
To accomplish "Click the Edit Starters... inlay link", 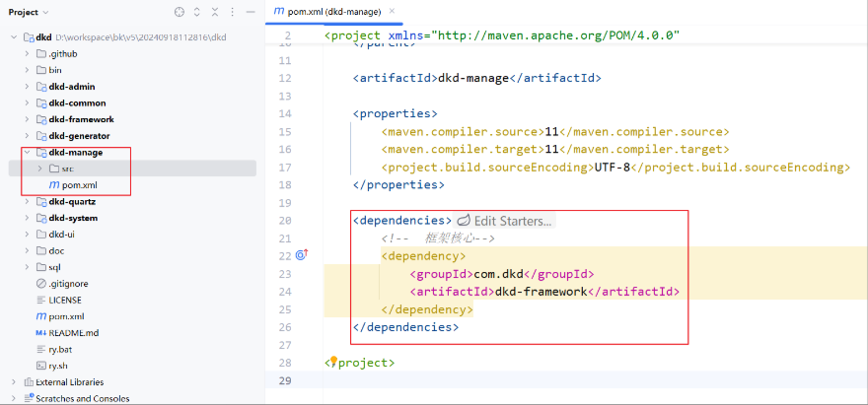I will point(512,221).
